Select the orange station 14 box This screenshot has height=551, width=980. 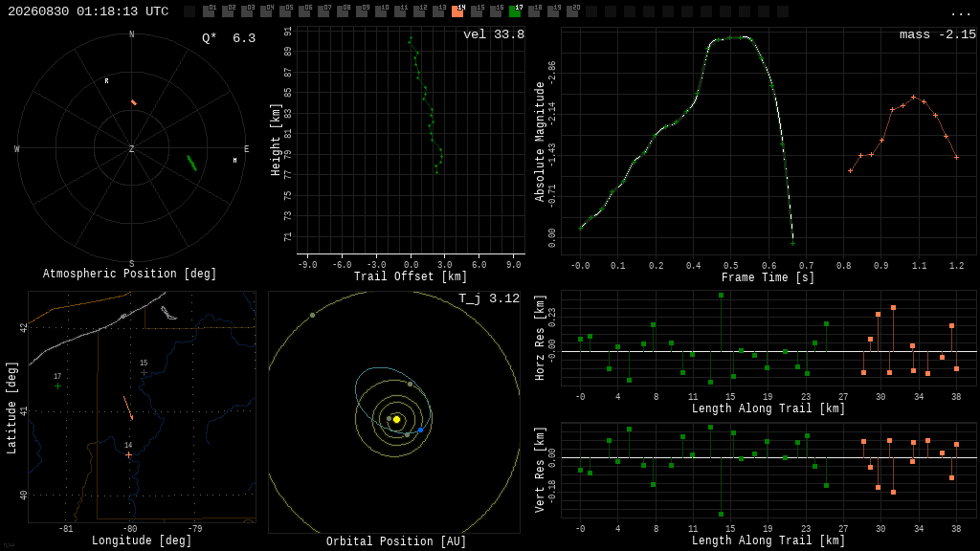(457, 11)
